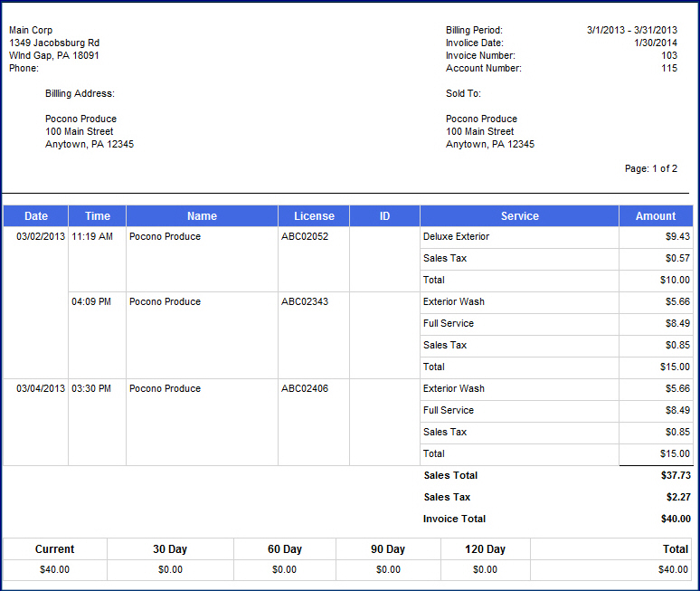Screen dimensions: 700x591
Task: Select the 120 Day aging header
Action: [x=485, y=549]
